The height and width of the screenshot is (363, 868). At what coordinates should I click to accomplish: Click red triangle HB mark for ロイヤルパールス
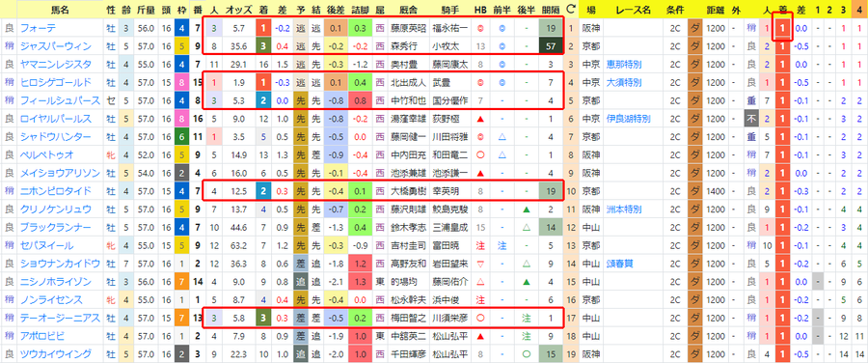[x=481, y=119]
